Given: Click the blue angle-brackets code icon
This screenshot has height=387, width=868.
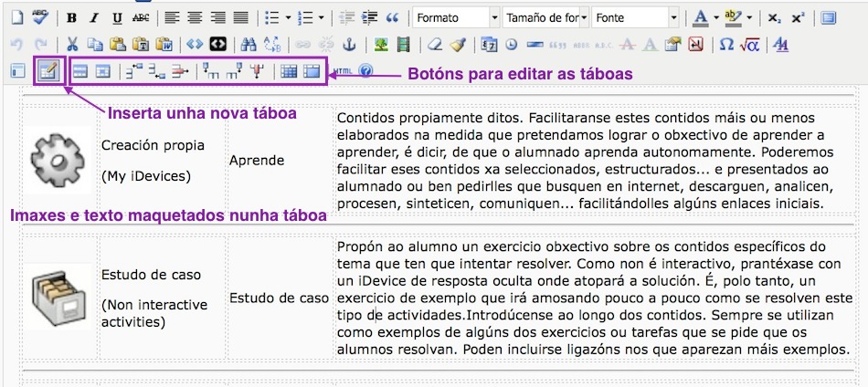Looking at the screenshot, I should [195, 44].
